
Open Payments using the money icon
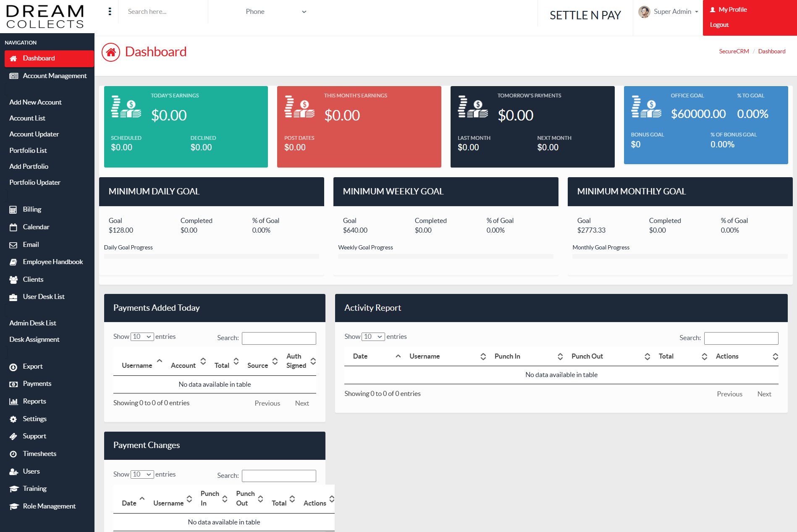(x=14, y=383)
